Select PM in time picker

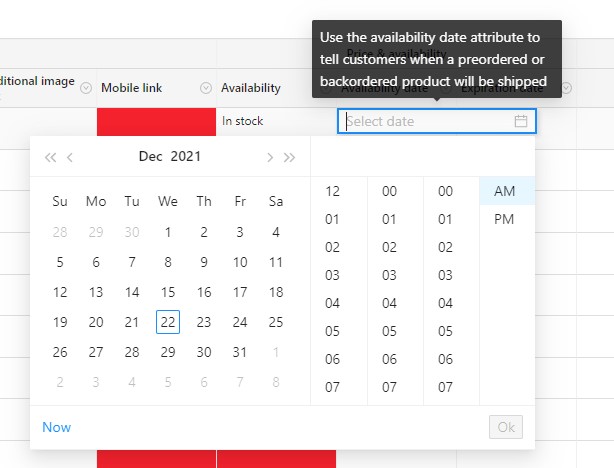[505, 219]
